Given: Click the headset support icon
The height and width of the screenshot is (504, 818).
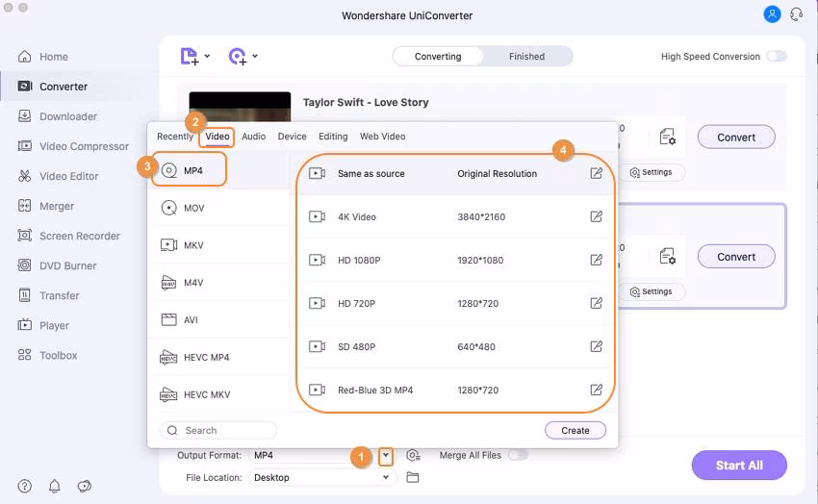Looking at the screenshot, I should click(796, 14).
